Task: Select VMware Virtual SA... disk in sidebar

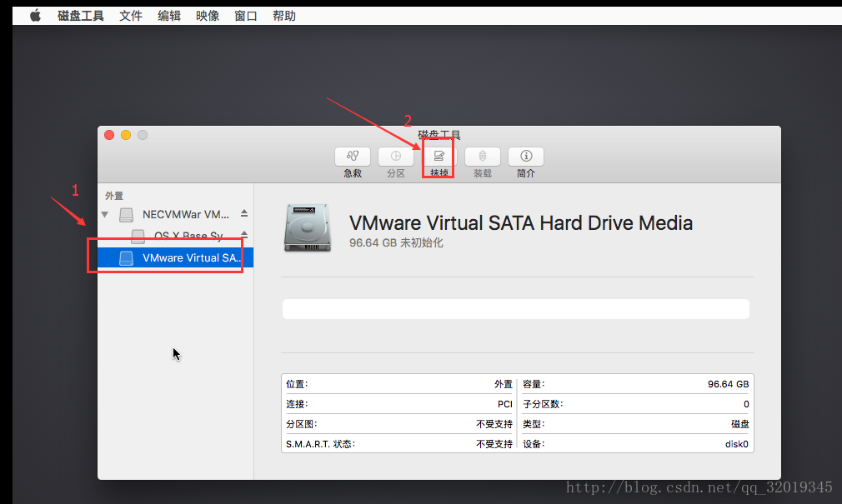Action: pos(176,258)
